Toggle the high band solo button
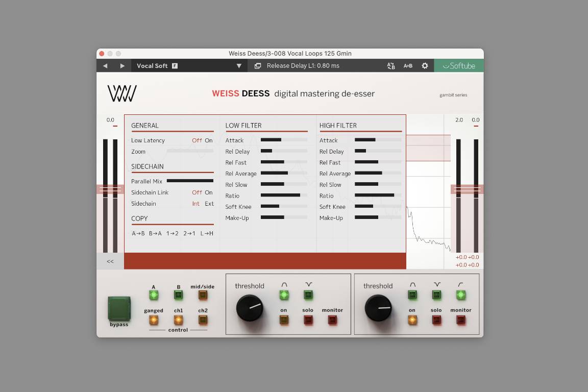This screenshot has height=392, width=588. 437,320
